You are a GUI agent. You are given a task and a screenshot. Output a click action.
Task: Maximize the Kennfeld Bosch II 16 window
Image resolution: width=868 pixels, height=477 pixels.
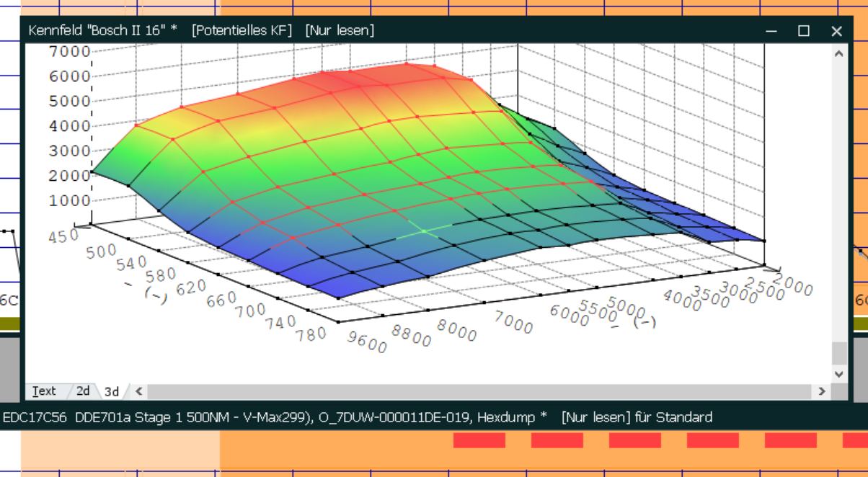pyautogui.click(x=804, y=31)
